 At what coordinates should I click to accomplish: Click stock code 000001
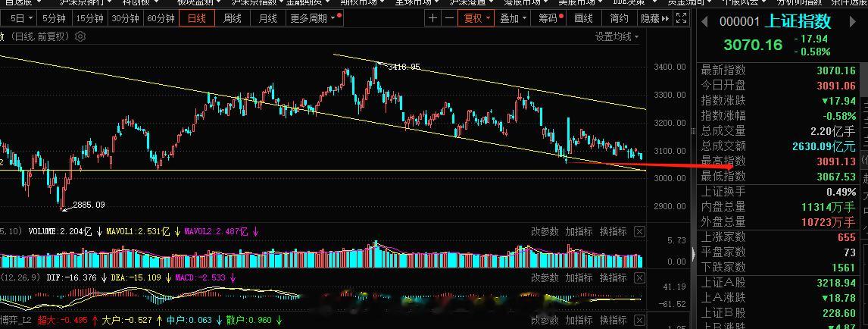click(739, 21)
